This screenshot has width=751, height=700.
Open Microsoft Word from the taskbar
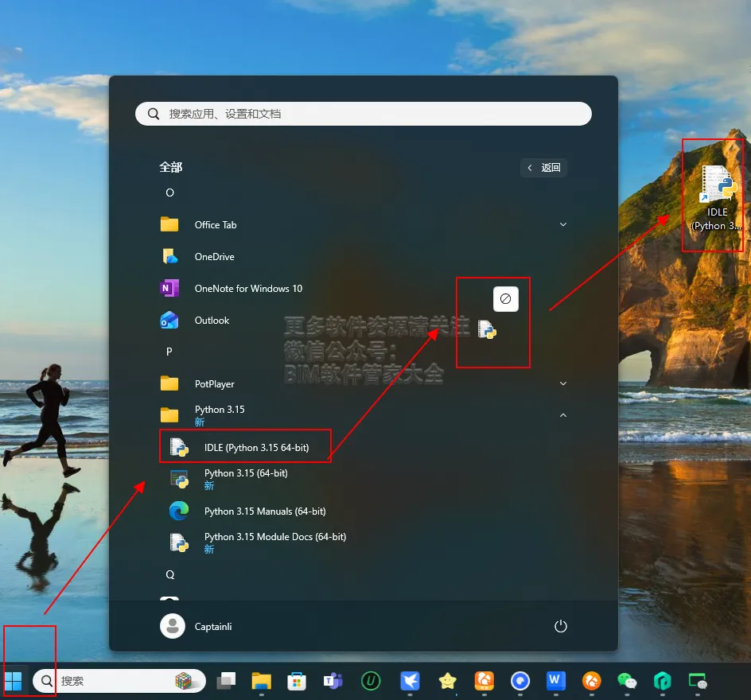coord(555,680)
